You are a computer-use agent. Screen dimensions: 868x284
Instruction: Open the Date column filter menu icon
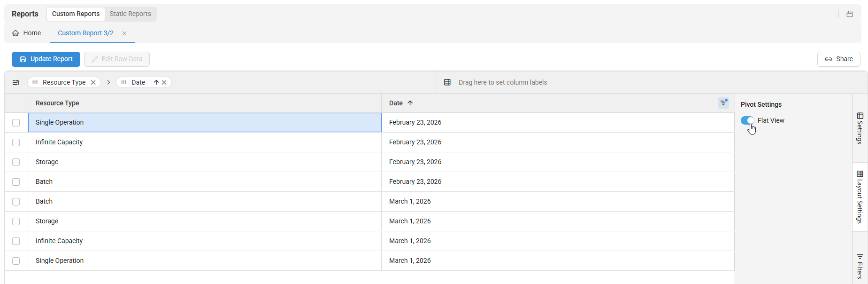point(723,103)
